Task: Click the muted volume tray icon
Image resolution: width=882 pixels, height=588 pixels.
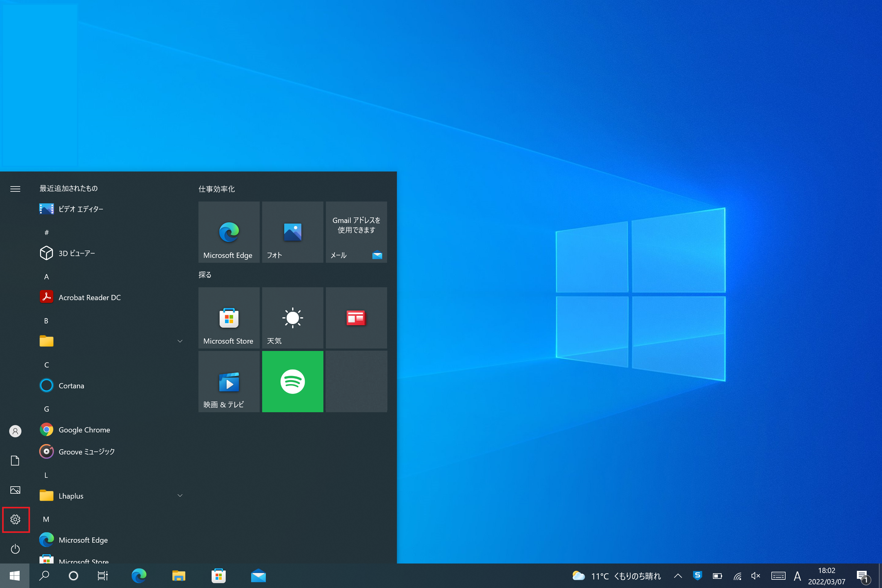Action: (x=756, y=576)
